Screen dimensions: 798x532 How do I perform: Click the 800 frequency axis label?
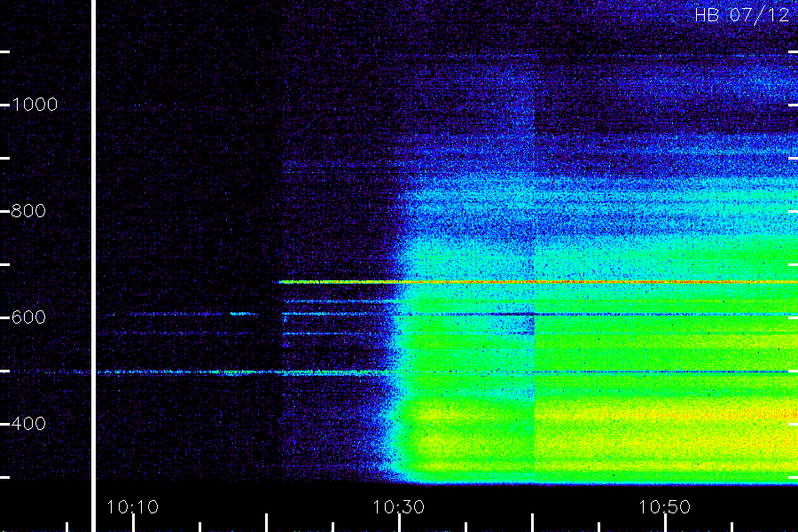click(28, 211)
